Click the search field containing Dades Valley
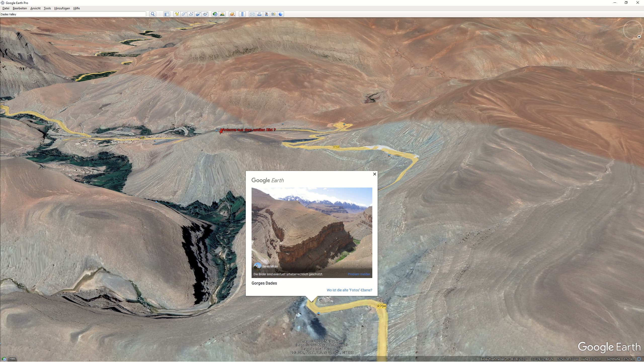Image resolution: width=644 pixels, height=362 pixels. (73, 14)
